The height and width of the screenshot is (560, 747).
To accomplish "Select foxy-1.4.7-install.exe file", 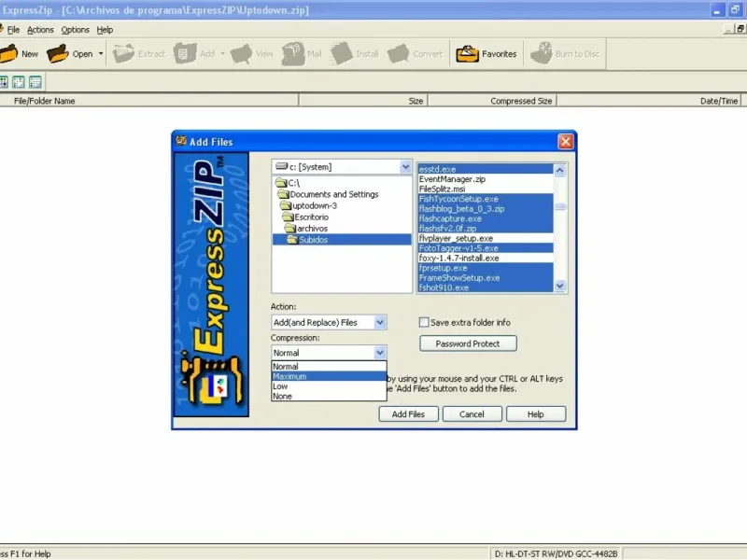I will tap(486, 259).
